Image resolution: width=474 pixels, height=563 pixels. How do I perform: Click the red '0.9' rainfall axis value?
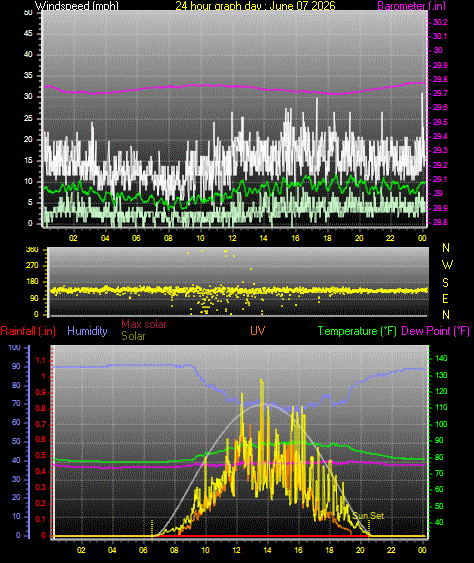40,392
